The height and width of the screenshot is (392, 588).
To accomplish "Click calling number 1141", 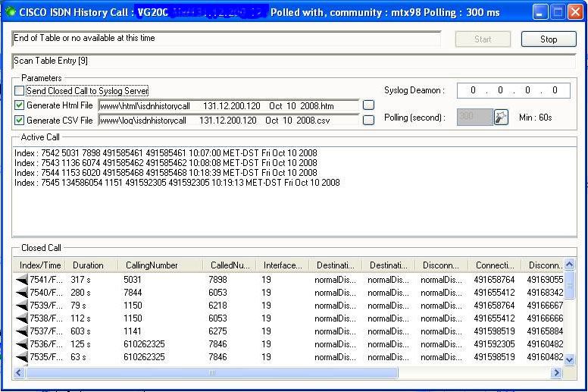I will pos(133,331).
